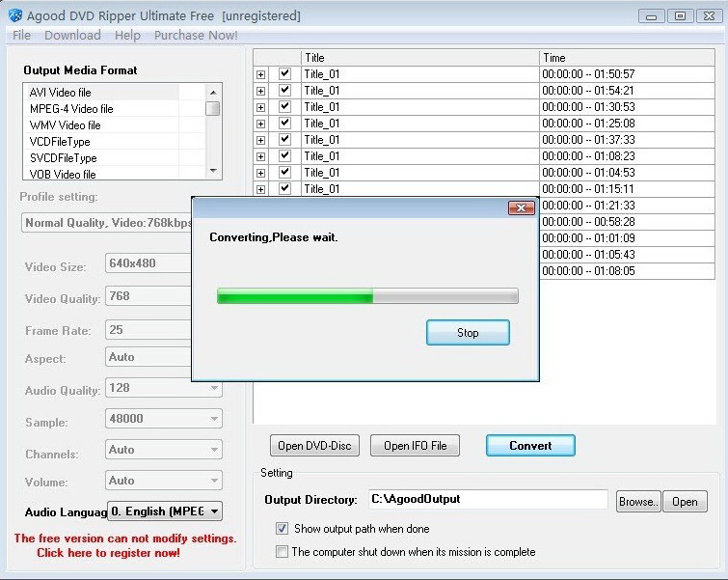The image size is (728, 580).
Task: Uncheck title with time 01:08:23
Action: (284, 156)
